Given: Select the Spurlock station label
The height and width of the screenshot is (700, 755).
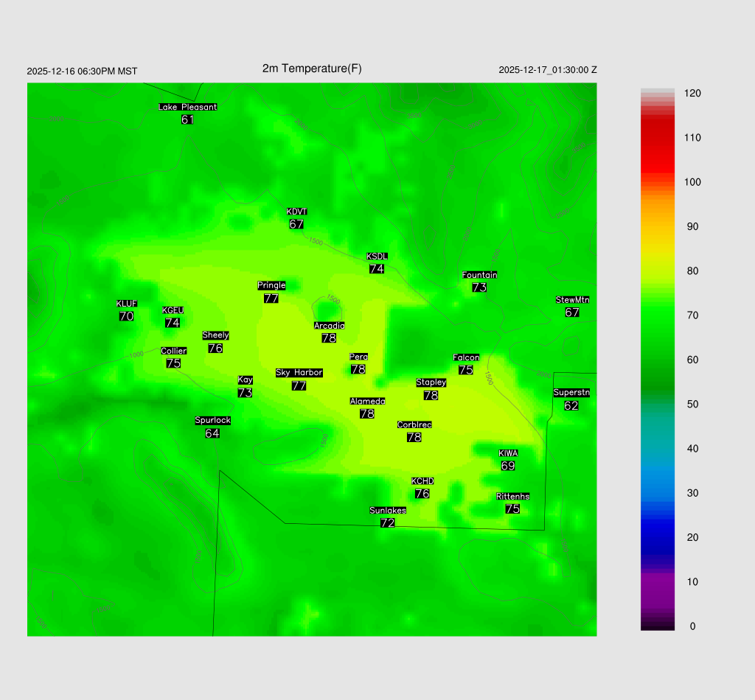Looking at the screenshot, I should point(212,421).
